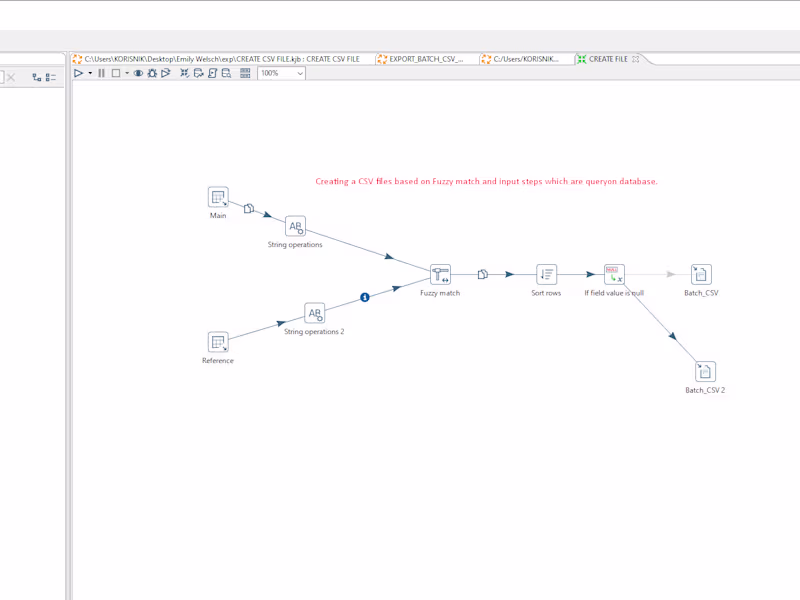This screenshot has height=600, width=800.
Task: Explore the database via the toolbar icon
Action: [227, 73]
